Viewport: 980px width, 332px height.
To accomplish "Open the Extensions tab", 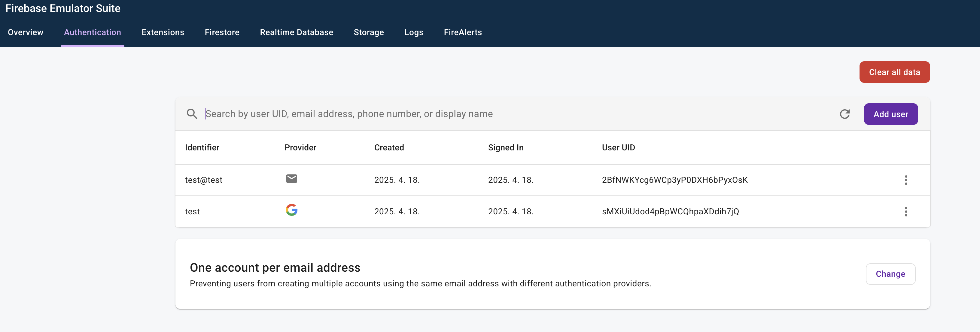I will coord(163,32).
